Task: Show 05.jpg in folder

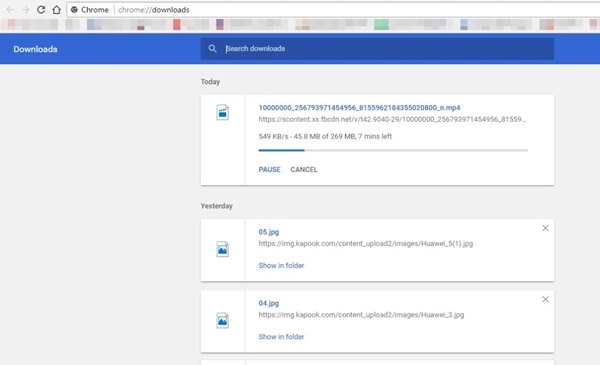Action: pos(281,266)
